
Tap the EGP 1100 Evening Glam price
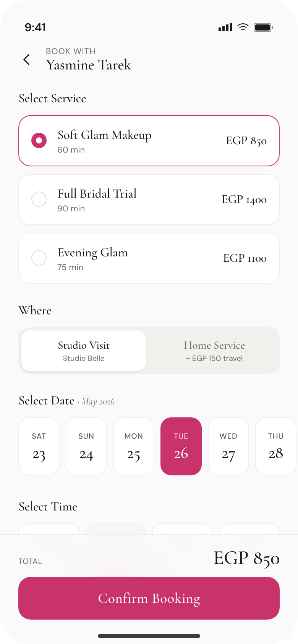(245, 258)
